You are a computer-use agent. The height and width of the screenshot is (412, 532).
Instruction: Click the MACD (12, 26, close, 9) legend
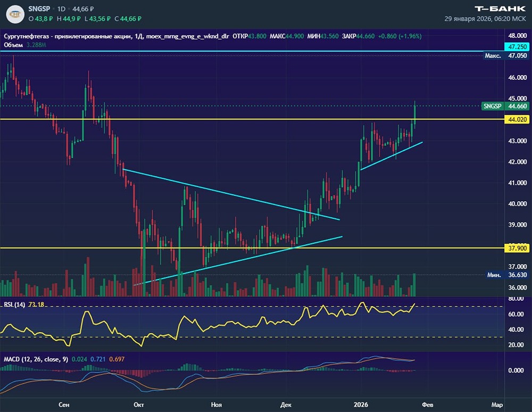pyautogui.click(x=36, y=359)
